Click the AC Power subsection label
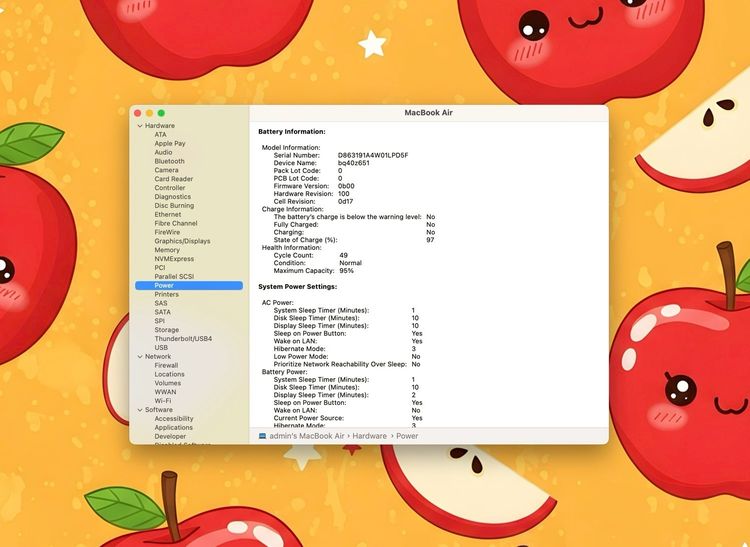The image size is (750, 547). coord(277,303)
